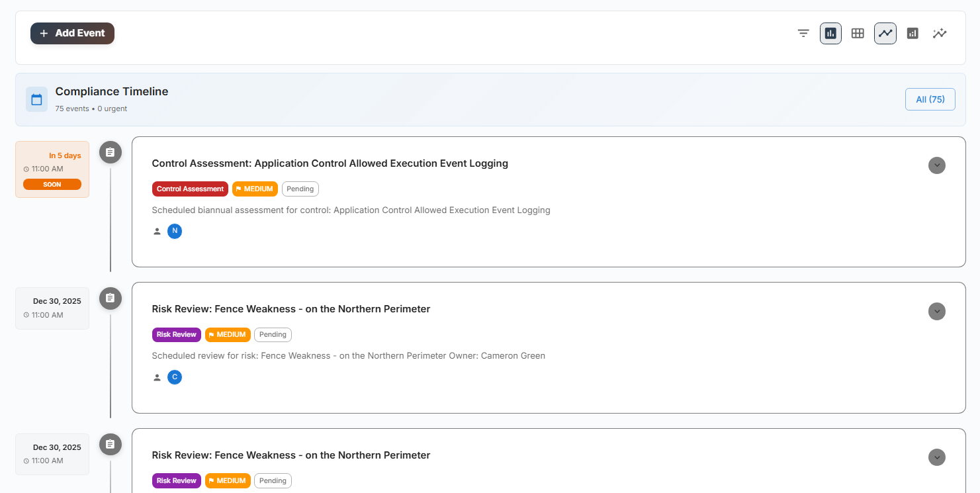980x493 pixels.
Task: Open the Control Assessment event title
Action: pyautogui.click(x=330, y=163)
